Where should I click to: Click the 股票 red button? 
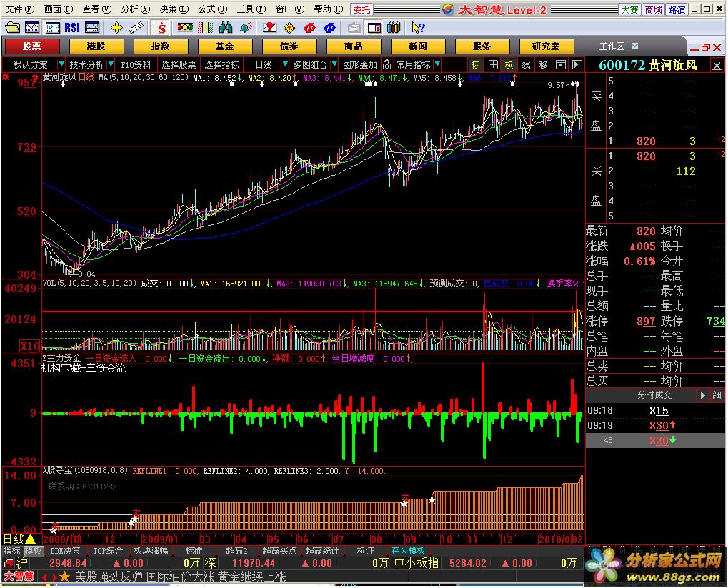[32, 46]
